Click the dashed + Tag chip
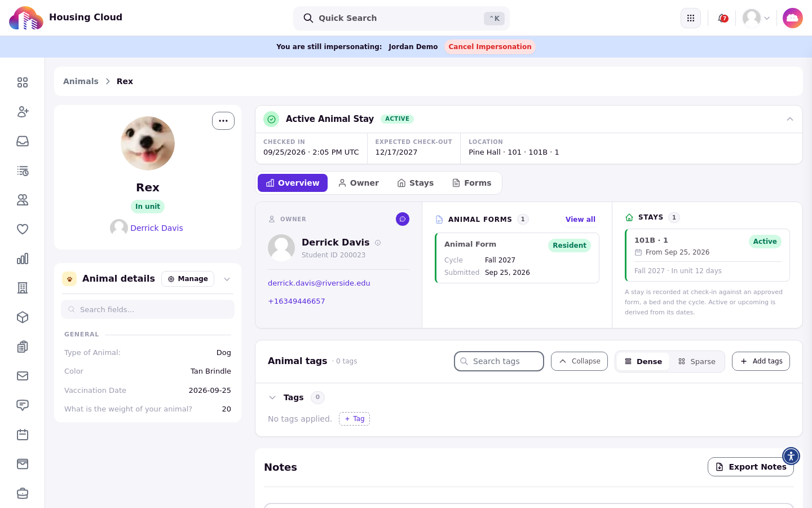 coord(354,419)
